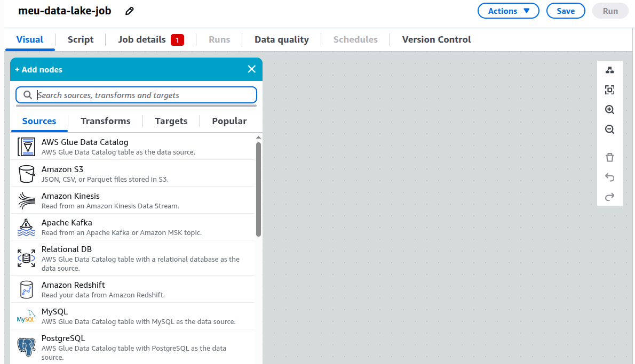Edit the job name with pencil icon

click(130, 11)
